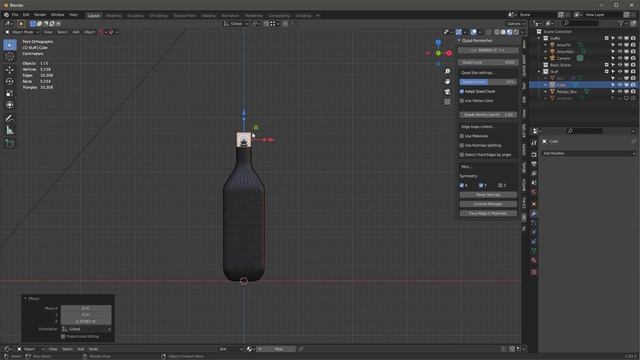Viewport: 640px width, 360px height.
Task: Select the Cursor tool
Action: tap(10, 57)
